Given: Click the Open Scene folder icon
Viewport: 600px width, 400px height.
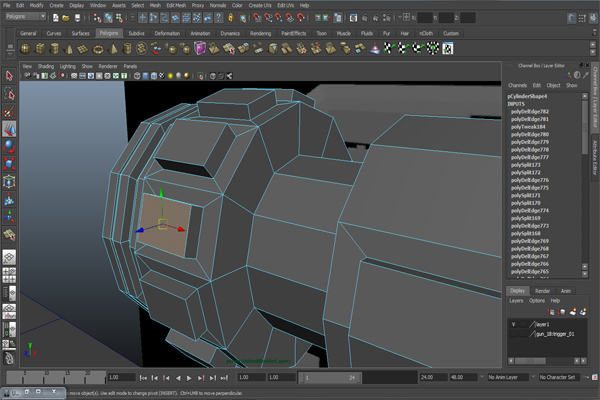Looking at the screenshot, I should 66,18.
